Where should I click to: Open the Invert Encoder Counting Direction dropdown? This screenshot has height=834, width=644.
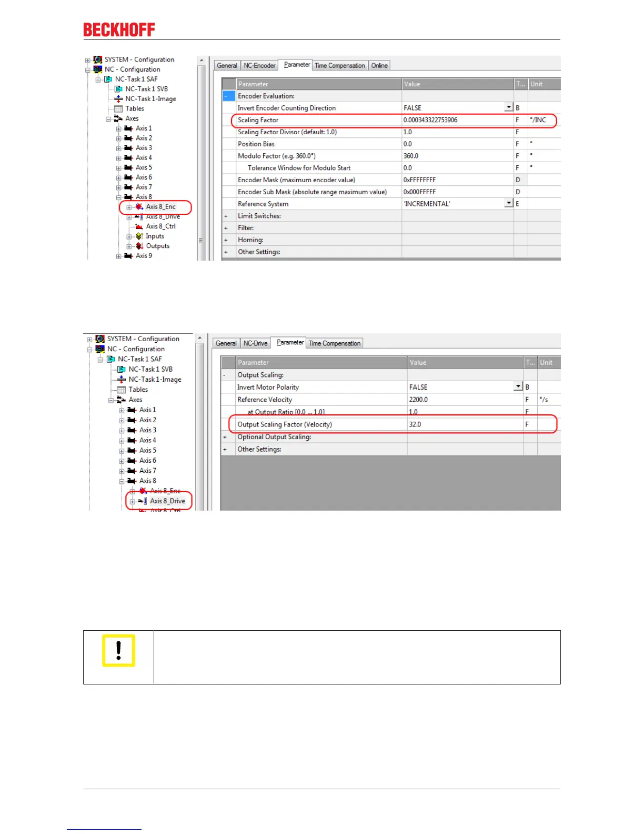[x=509, y=107]
